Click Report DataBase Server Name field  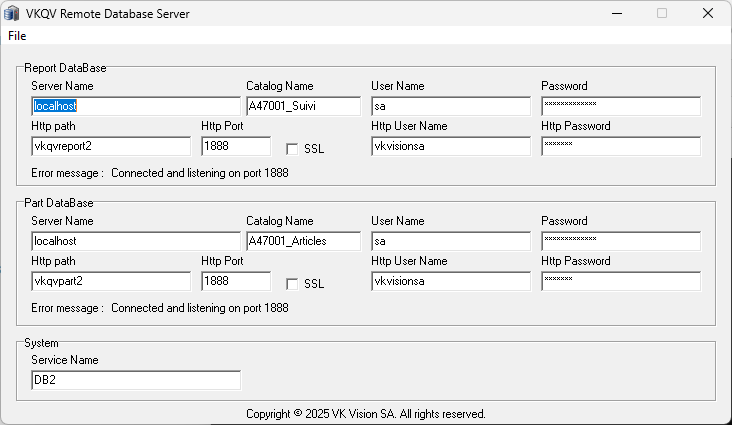click(135, 106)
